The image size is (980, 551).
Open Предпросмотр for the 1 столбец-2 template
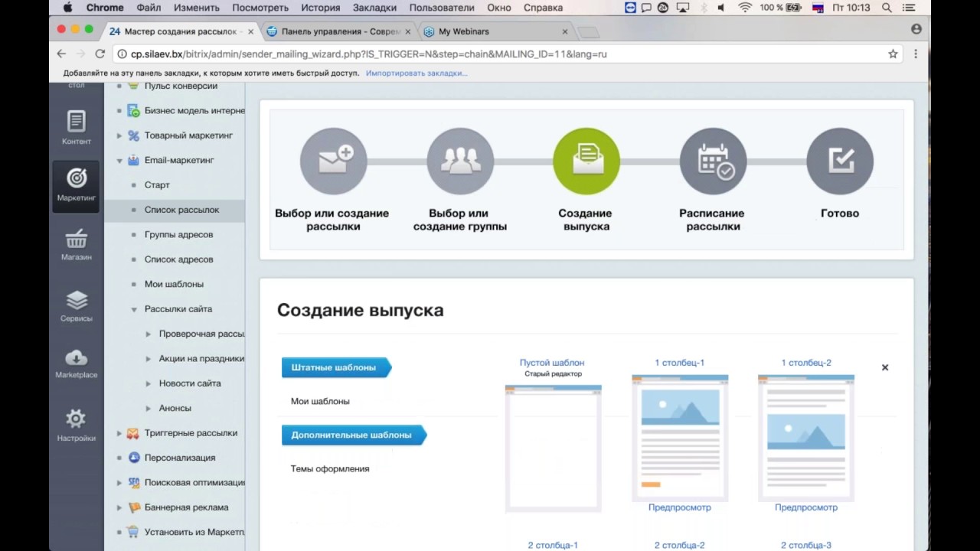click(806, 507)
